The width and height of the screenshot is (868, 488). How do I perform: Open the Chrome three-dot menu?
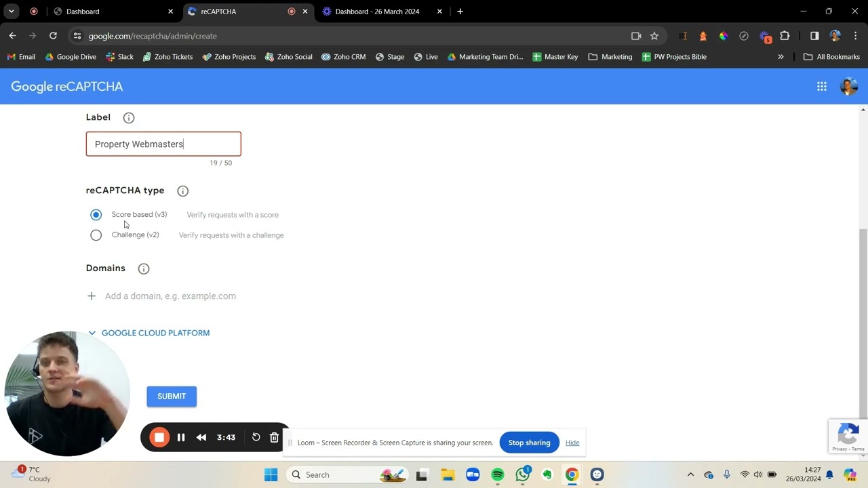856,36
